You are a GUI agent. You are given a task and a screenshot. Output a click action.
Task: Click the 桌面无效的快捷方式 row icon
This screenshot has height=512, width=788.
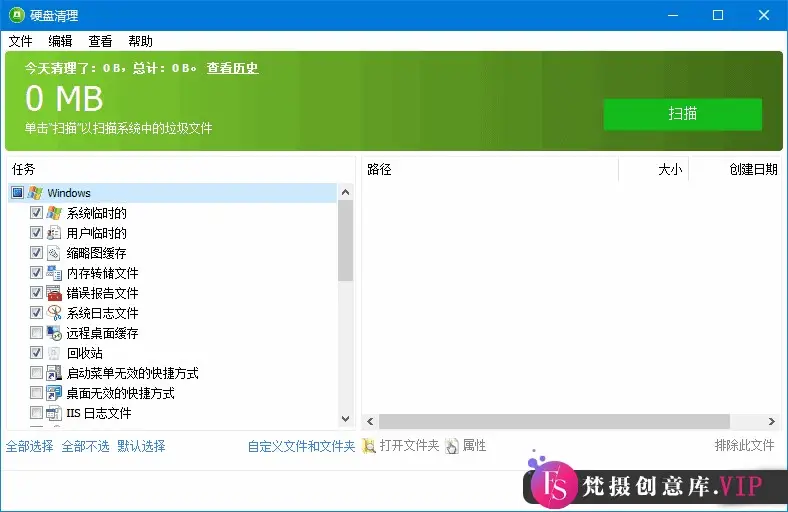pos(54,393)
